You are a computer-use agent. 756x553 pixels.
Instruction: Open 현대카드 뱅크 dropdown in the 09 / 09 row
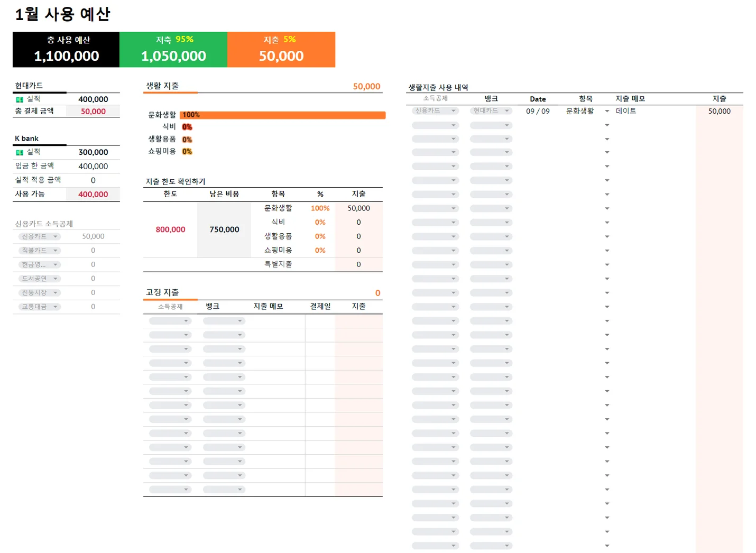(x=491, y=110)
